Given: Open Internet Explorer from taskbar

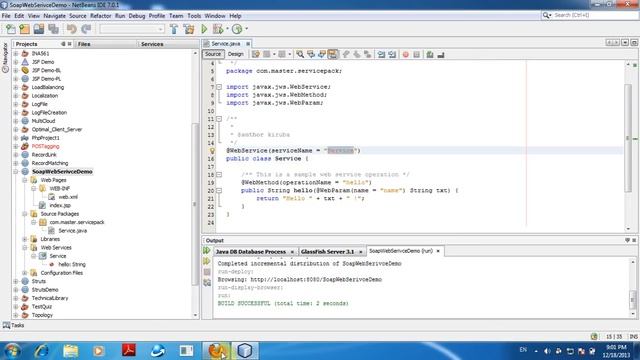Looking at the screenshot, I should 42,351.
